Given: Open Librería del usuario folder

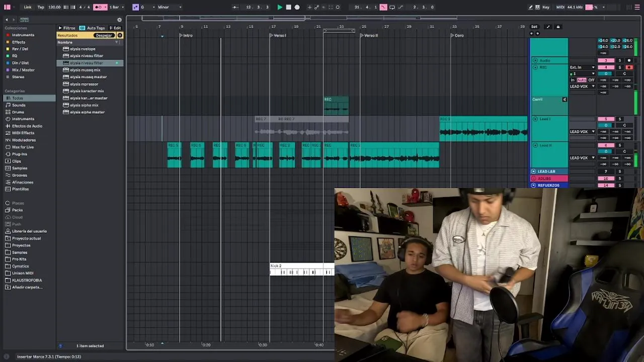Looking at the screenshot, I should click(29, 231).
